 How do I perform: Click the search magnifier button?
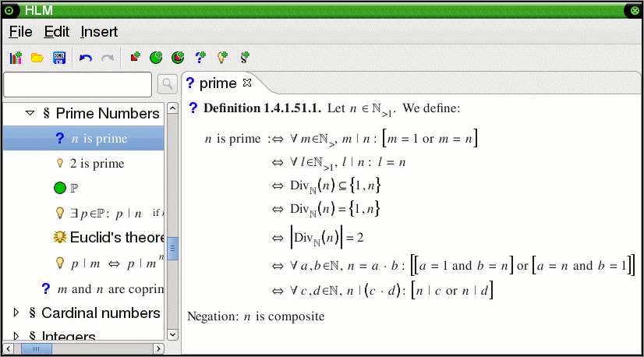167,84
